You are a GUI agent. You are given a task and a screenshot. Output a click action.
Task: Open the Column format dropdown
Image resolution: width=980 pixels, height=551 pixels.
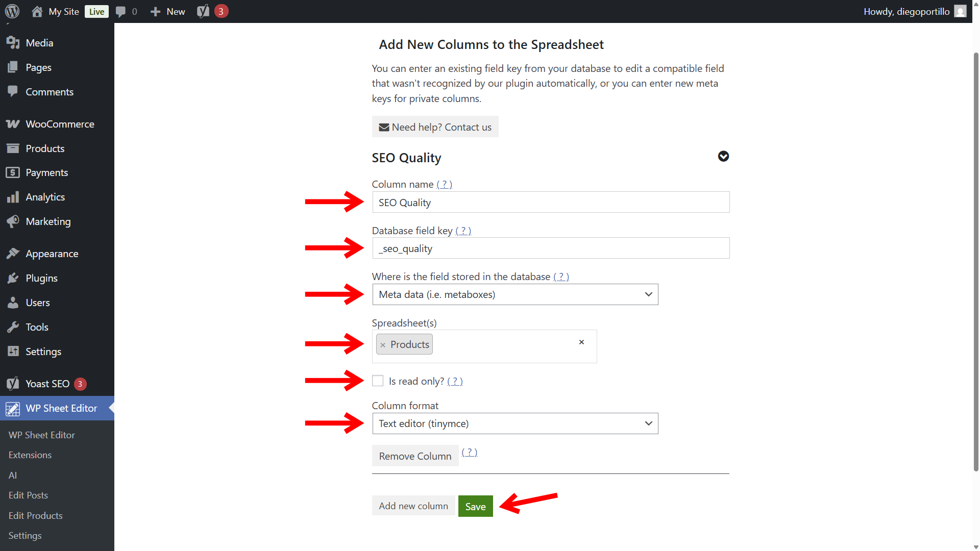515,423
